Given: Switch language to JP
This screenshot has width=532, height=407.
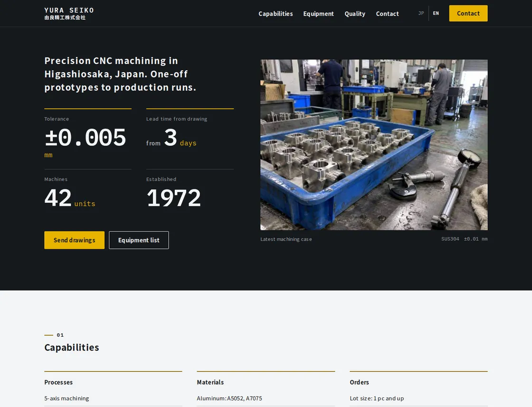Looking at the screenshot, I should (x=421, y=13).
